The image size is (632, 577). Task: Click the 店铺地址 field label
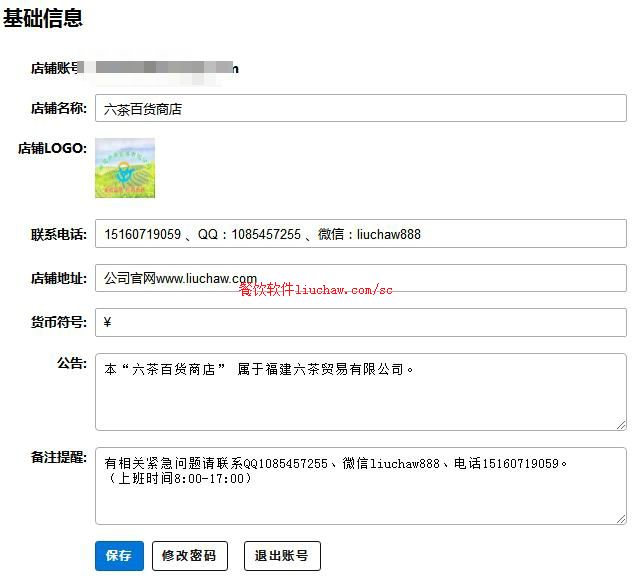click(58, 278)
